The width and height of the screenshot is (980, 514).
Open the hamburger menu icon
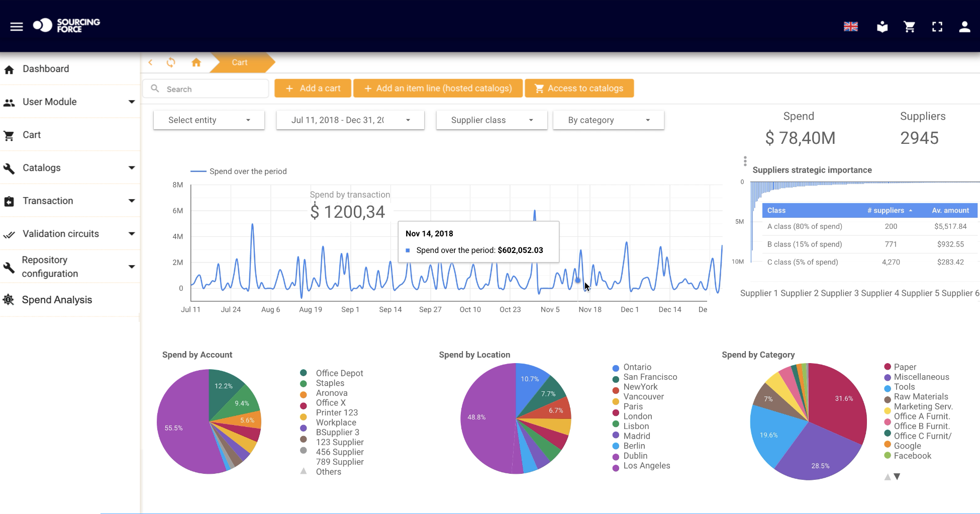click(x=17, y=27)
